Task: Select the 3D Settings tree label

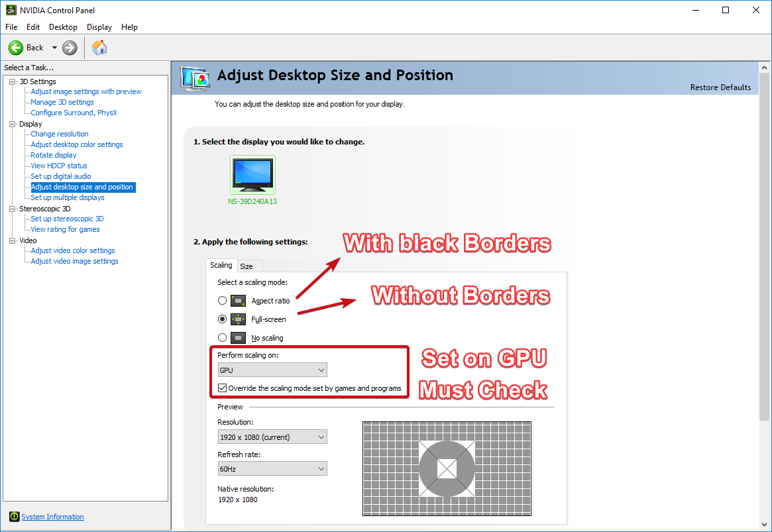Action: coord(37,81)
